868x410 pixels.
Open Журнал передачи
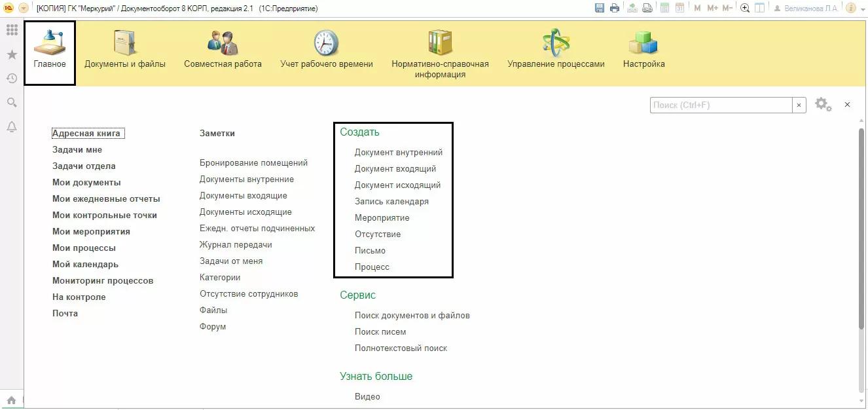coord(236,245)
